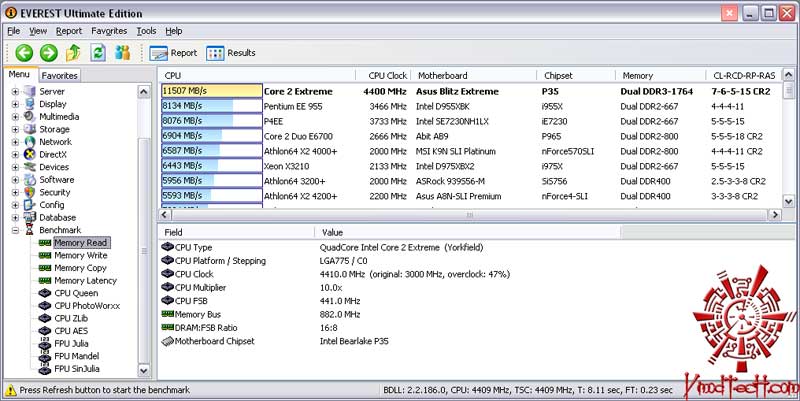Image resolution: width=800 pixels, height=401 pixels.
Task: Click the Motherboard Chipset icon in details
Action: (167, 341)
